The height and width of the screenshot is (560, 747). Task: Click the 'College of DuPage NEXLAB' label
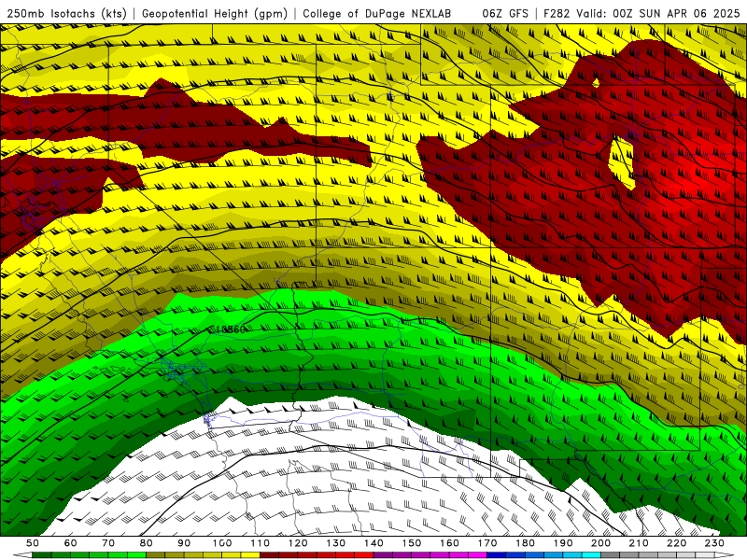pos(377,14)
